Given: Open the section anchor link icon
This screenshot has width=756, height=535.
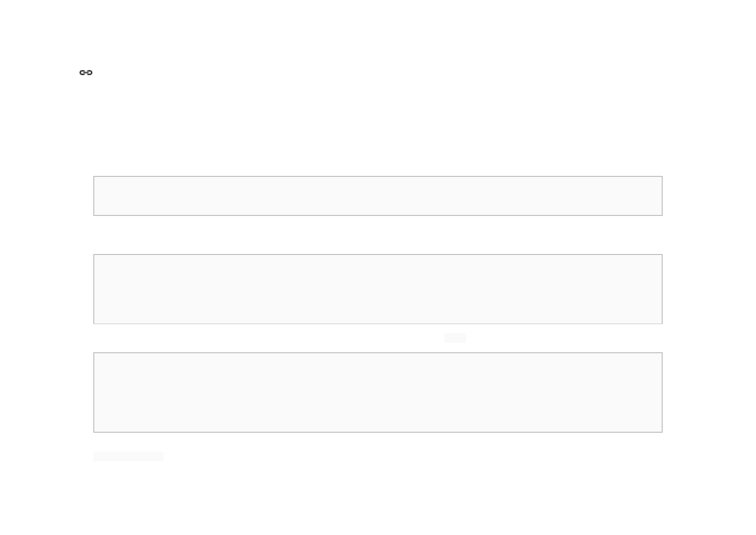Looking at the screenshot, I should point(86,73).
